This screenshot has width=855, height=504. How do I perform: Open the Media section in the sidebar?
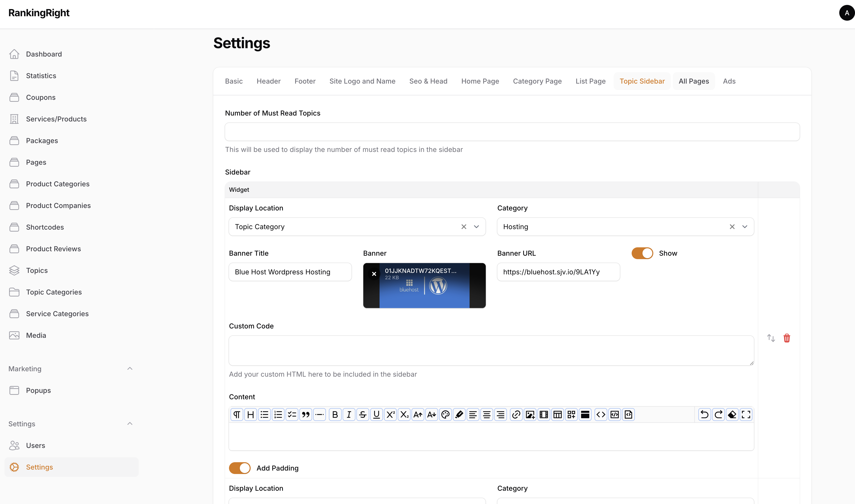[x=36, y=335]
